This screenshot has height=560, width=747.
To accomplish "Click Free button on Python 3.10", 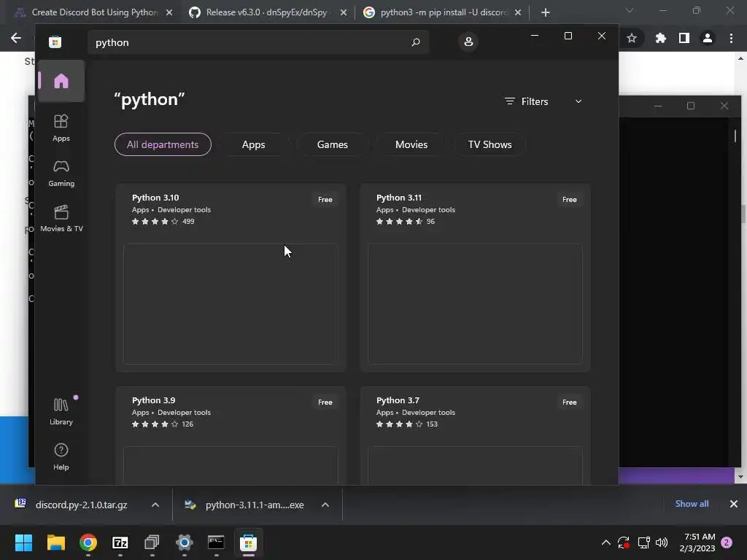I will click(325, 200).
